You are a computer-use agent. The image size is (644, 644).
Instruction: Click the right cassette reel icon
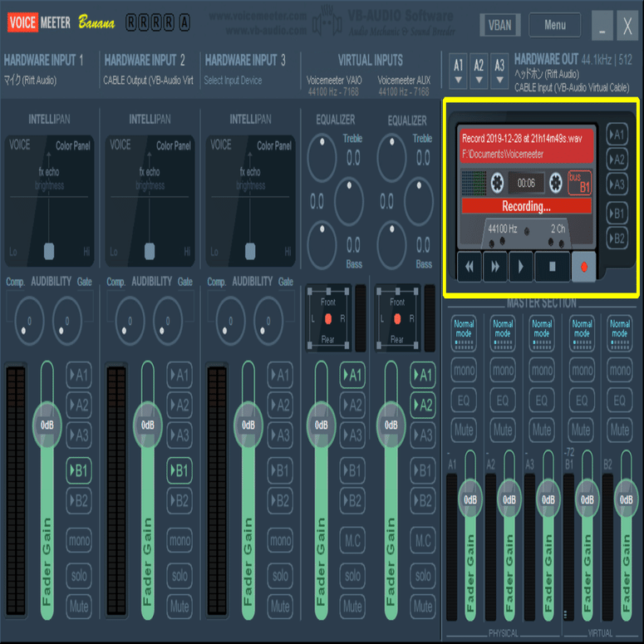556,182
